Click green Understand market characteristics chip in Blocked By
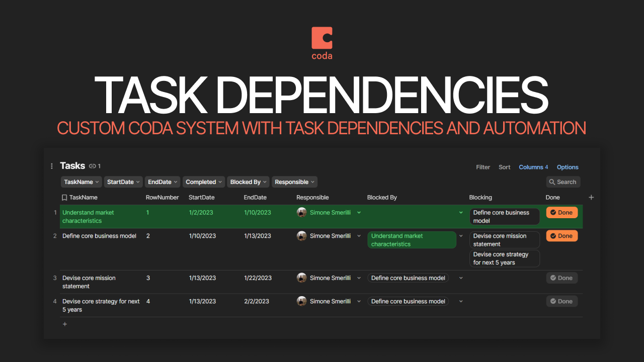 point(412,240)
